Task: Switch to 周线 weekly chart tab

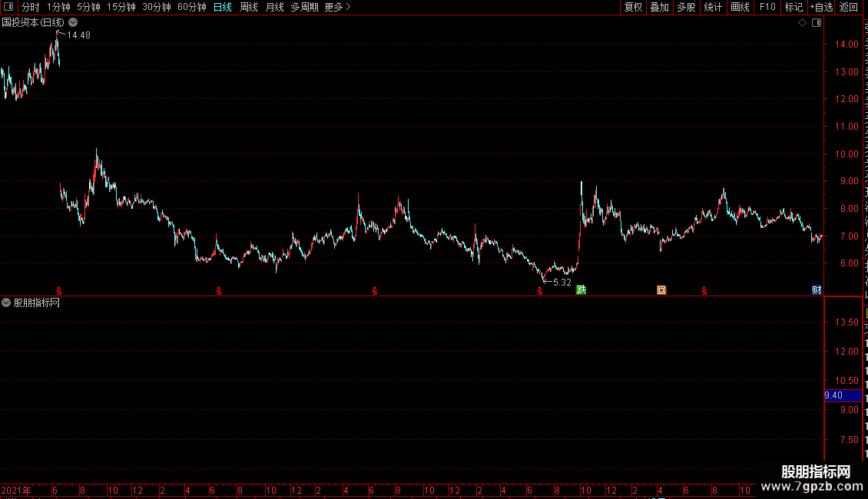Action: pyautogui.click(x=249, y=7)
